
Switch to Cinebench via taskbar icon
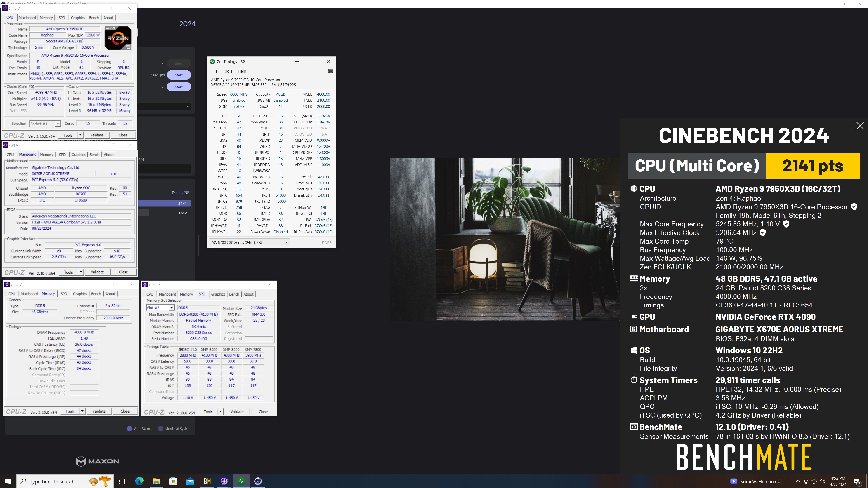[258, 481]
